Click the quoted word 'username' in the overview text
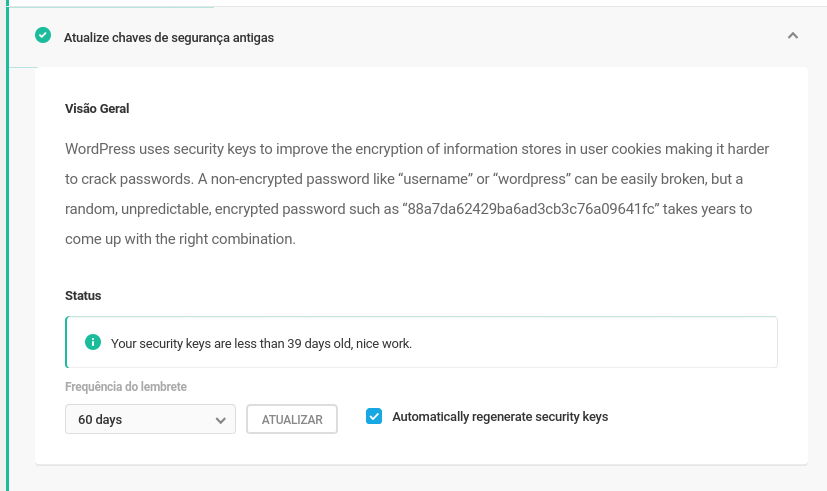 (x=436, y=179)
